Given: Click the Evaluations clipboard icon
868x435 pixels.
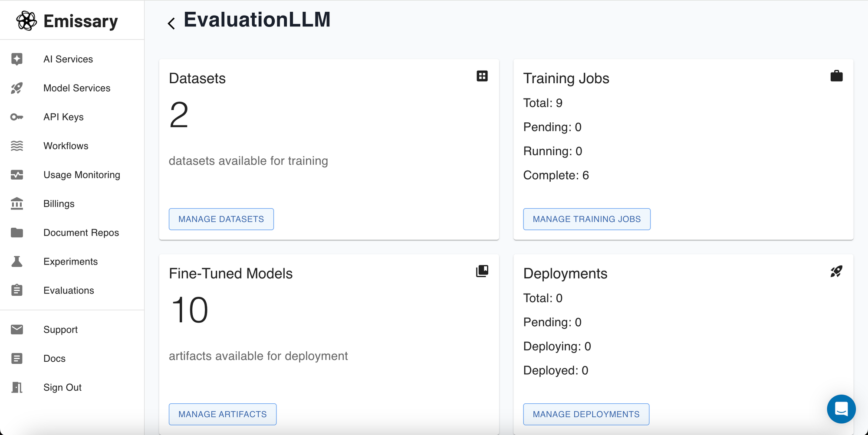Looking at the screenshot, I should pyautogui.click(x=17, y=290).
